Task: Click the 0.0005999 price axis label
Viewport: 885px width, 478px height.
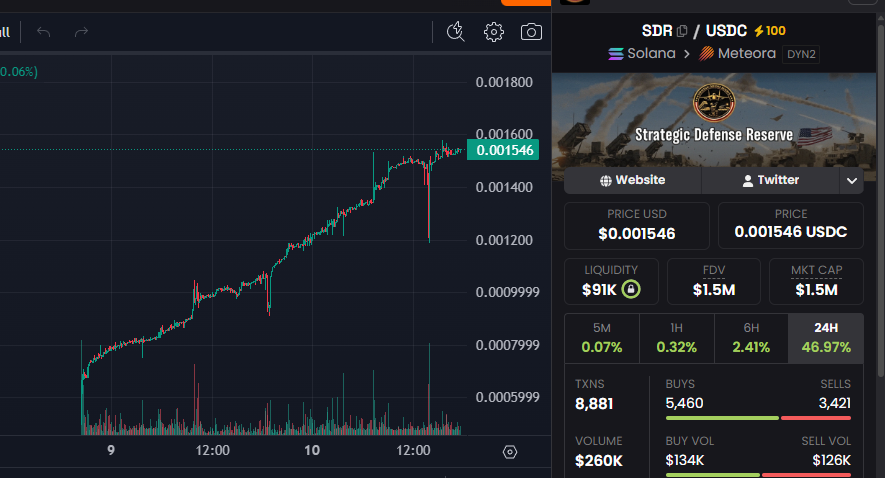Action: pos(507,397)
